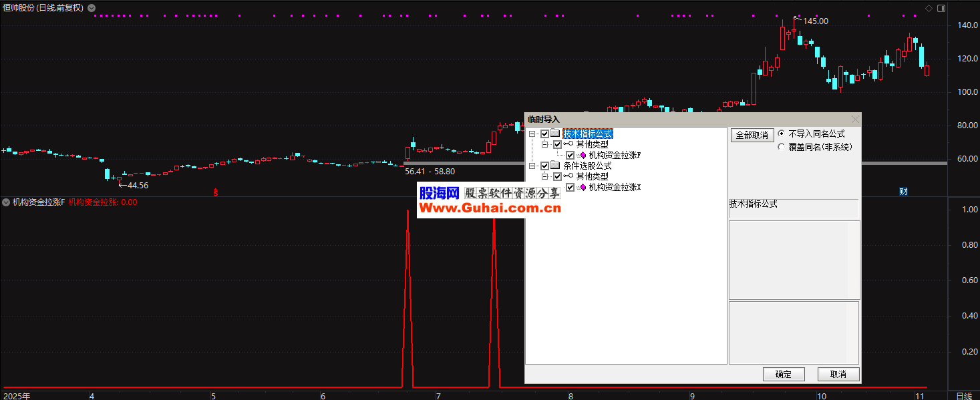980x400 pixels.
Task: Open the 机构资金拉涨F indicator dropdown arrow
Action: [x=7, y=202]
